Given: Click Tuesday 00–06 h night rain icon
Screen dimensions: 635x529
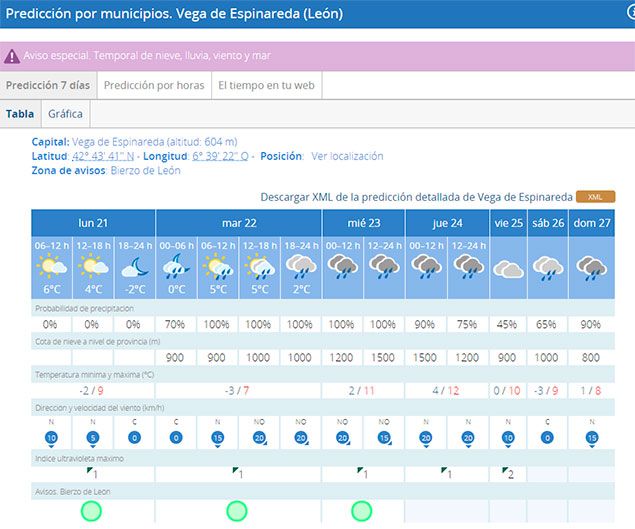Looking at the screenshot, I should [x=176, y=267].
